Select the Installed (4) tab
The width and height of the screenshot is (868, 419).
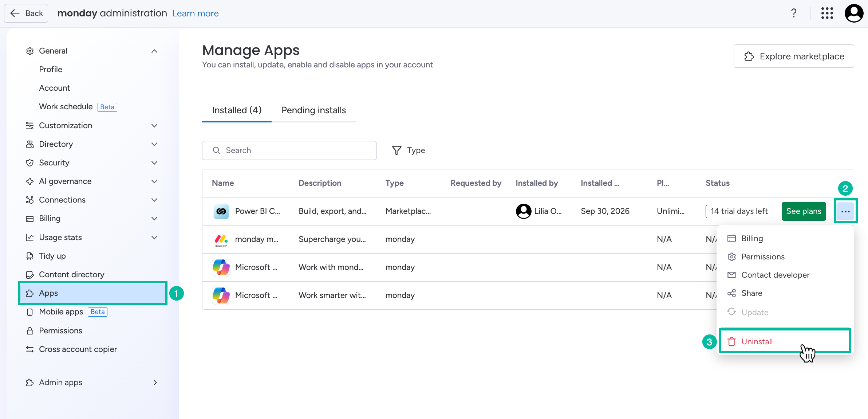[x=237, y=110]
